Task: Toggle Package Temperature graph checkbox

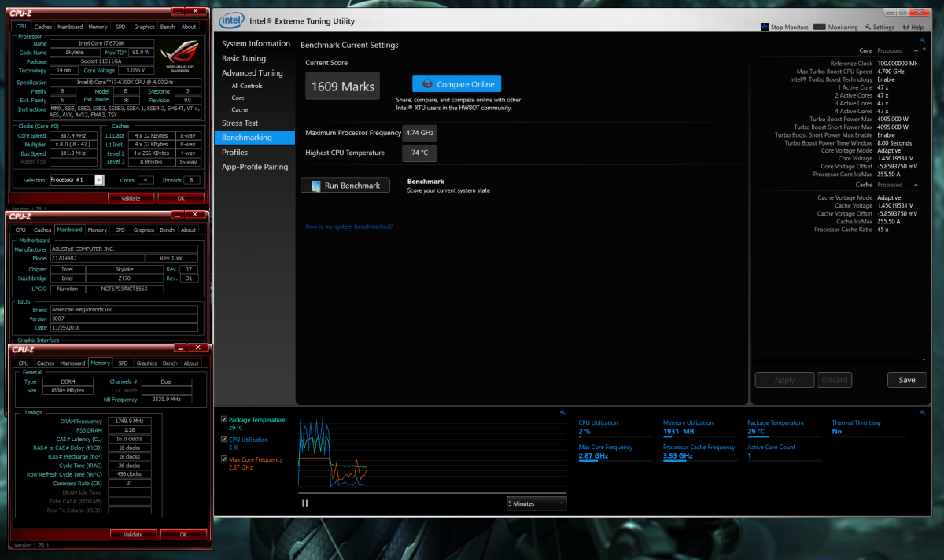Action: tap(225, 419)
